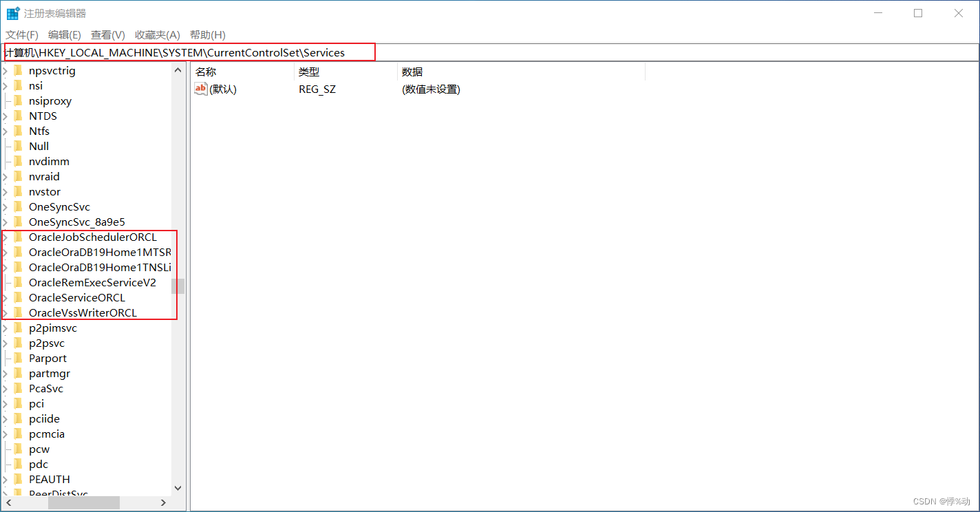Screen dimensions: 980x512
Task: Click the Registry Editor icon in title bar
Action: point(13,13)
